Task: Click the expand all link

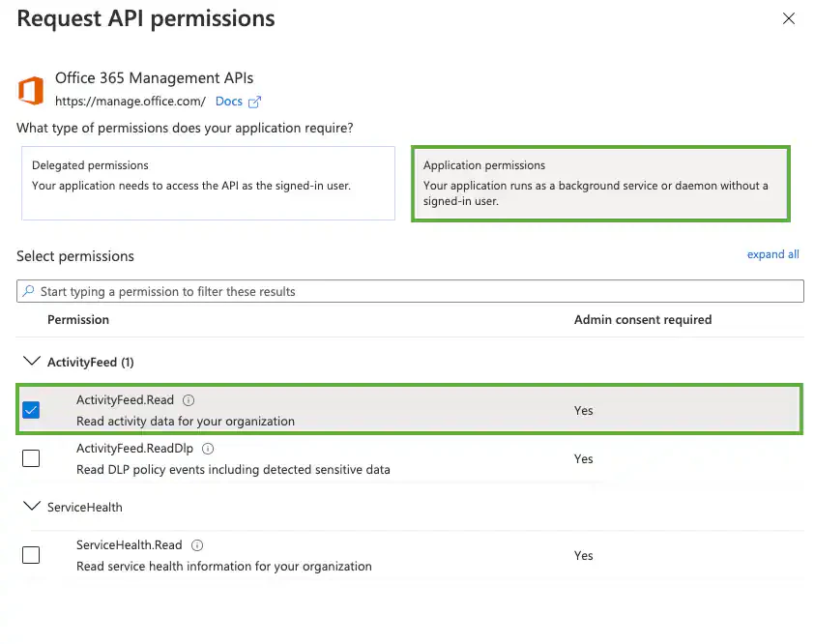Action: click(772, 254)
